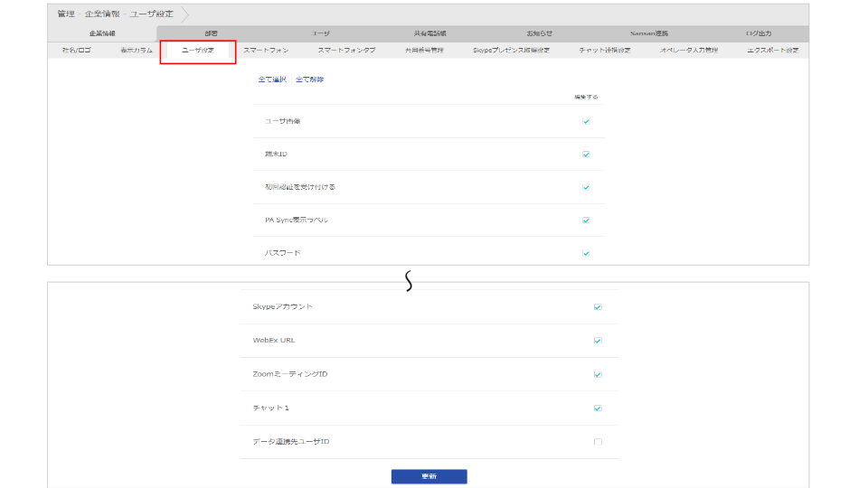Click the WebEx URL row label
The height and width of the screenshot is (488, 868).
(x=273, y=341)
